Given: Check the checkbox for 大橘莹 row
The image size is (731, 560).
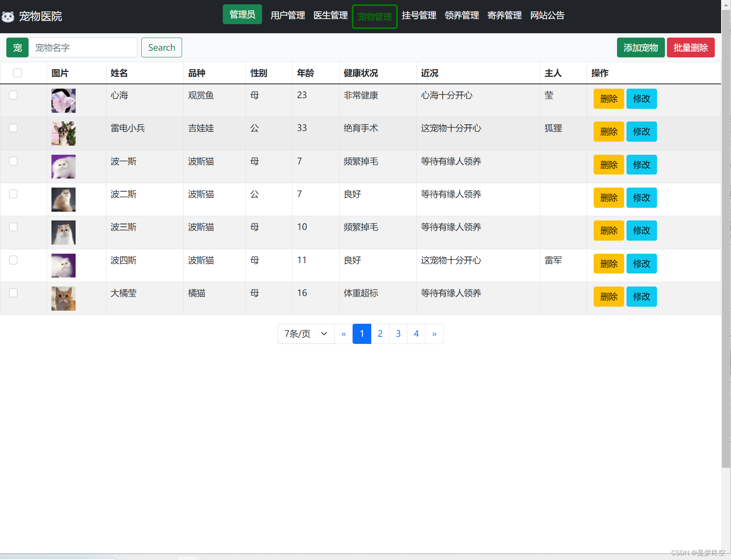Looking at the screenshot, I should coord(13,293).
